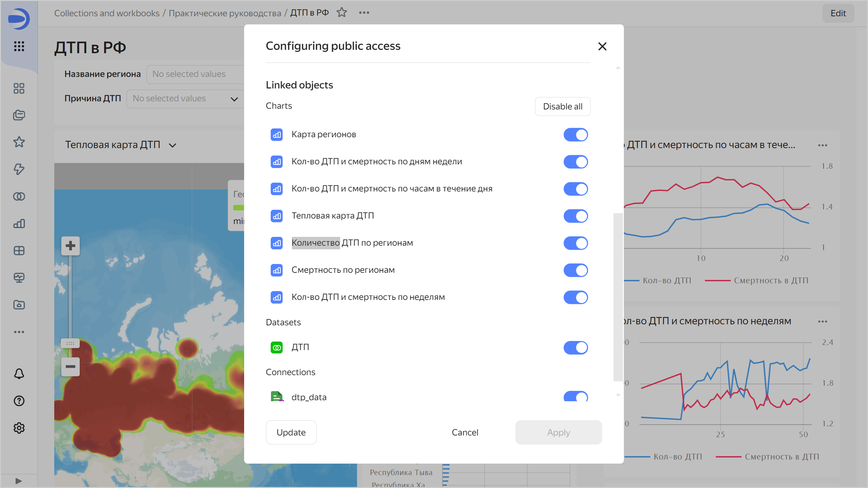The height and width of the screenshot is (488, 868).
Task: Expand Тепловая карта ДТП tab dropdown
Action: coord(173,145)
